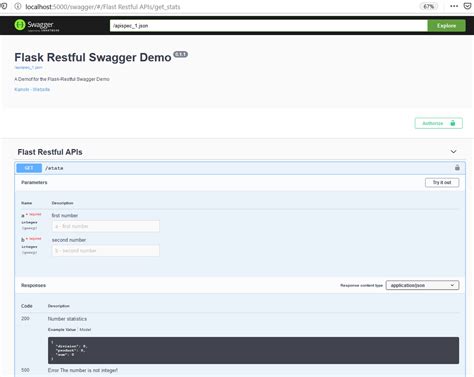Click the API spec URL input box
The width and height of the screenshot is (474, 377).
[269, 26]
